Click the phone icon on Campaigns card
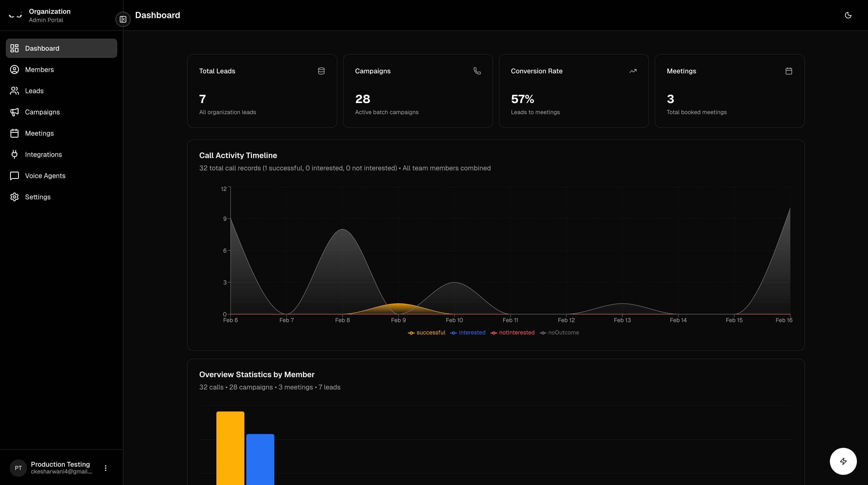 (x=477, y=71)
